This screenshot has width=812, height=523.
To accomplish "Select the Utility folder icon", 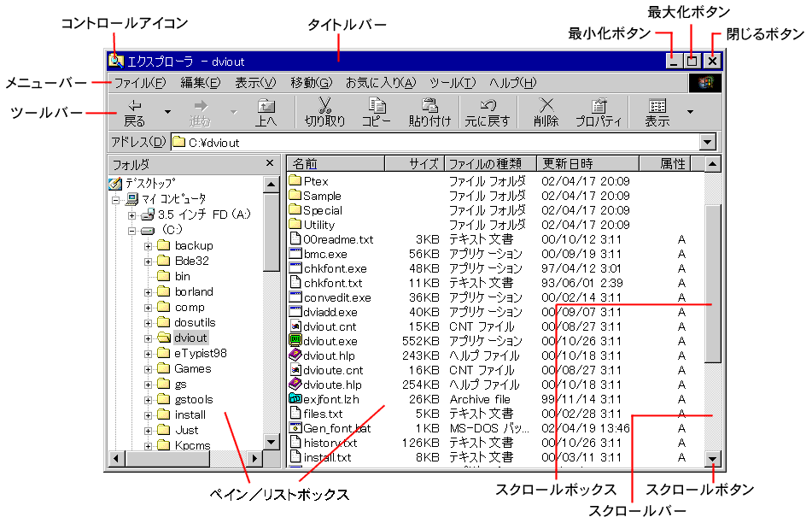I will [x=295, y=224].
